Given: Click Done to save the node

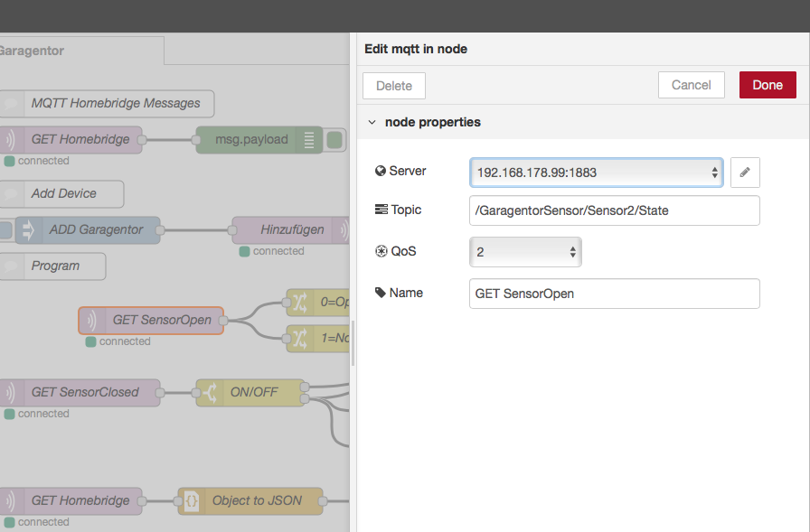Looking at the screenshot, I should pos(767,85).
